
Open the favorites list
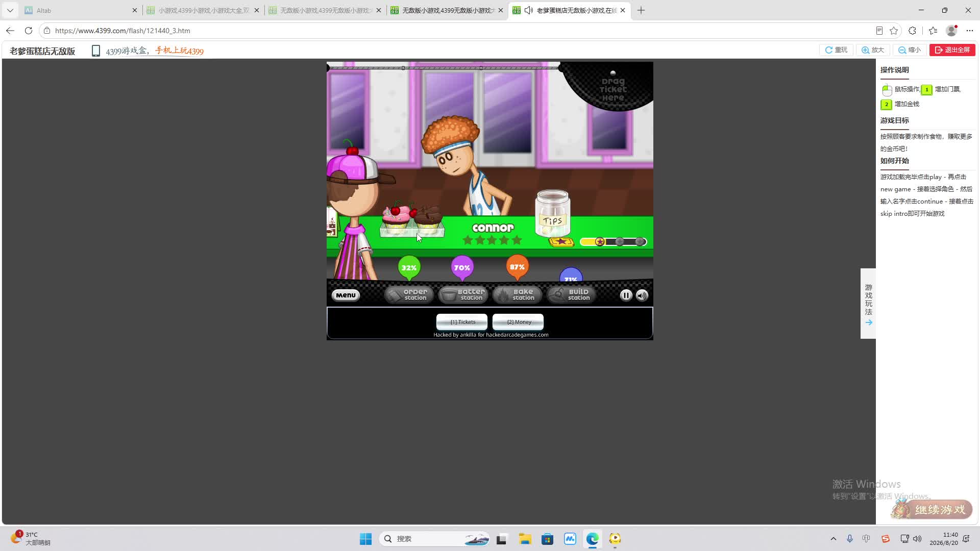[x=933, y=31]
